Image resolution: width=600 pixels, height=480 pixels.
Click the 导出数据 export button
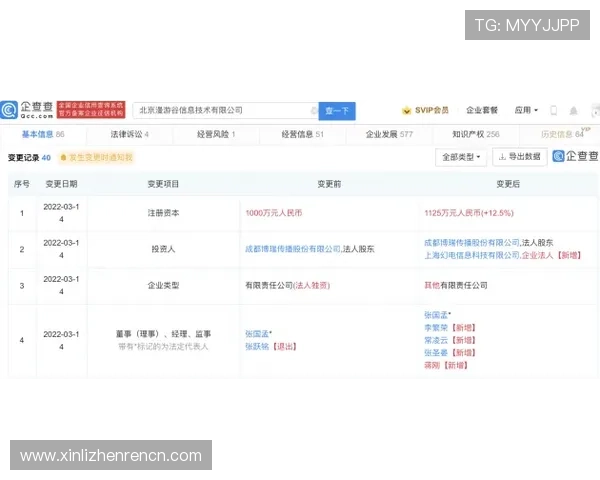(x=520, y=157)
